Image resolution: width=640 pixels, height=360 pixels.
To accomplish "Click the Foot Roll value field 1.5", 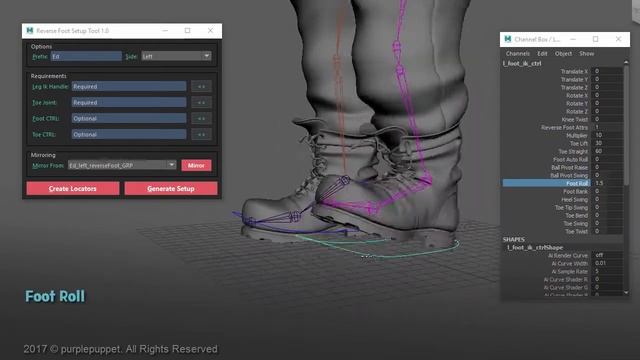I will (x=607, y=183).
